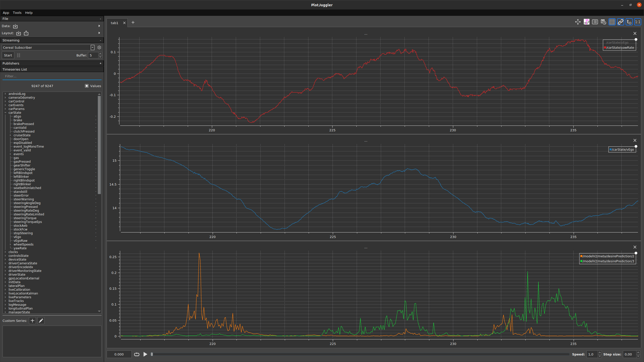
Task: Pause the streaming with the pause icon
Action: [x=18, y=55]
